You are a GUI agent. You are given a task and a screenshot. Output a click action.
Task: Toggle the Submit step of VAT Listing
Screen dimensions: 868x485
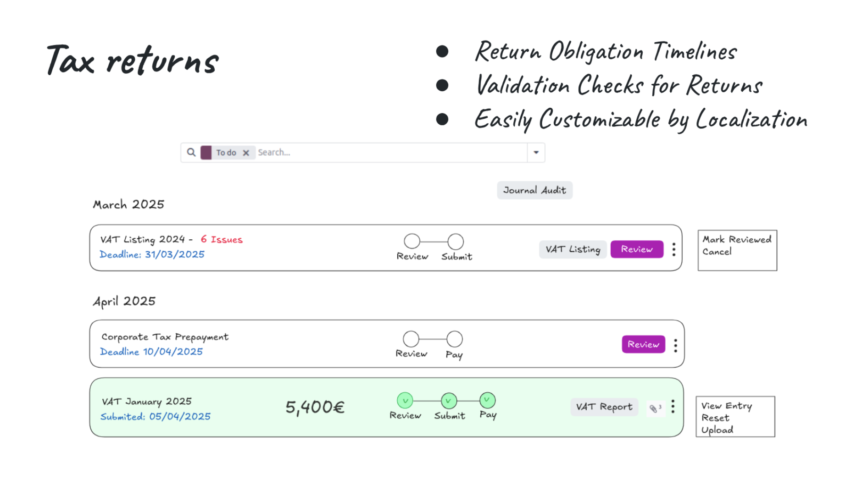tap(456, 241)
